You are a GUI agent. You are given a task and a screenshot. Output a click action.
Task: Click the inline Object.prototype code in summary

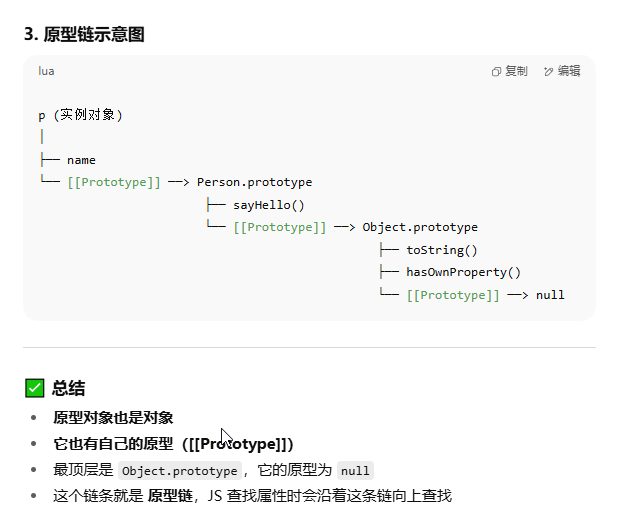(x=180, y=471)
